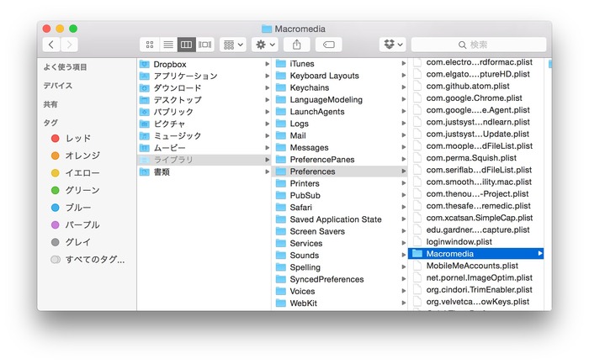Switch to column view
This screenshot has height=364, width=589.
(186, 45)
